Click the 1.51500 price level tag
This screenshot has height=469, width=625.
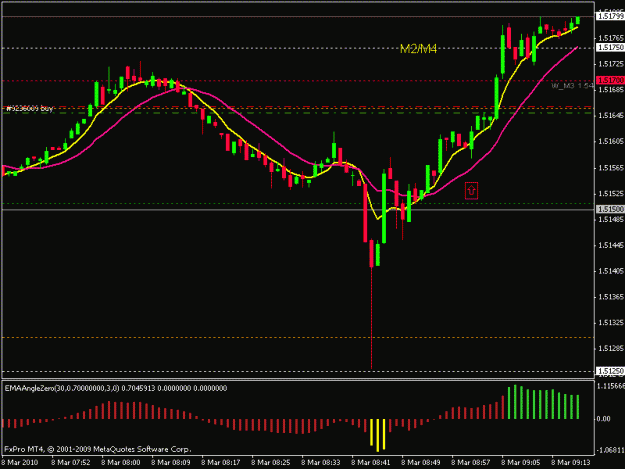[x=610, y=209]
